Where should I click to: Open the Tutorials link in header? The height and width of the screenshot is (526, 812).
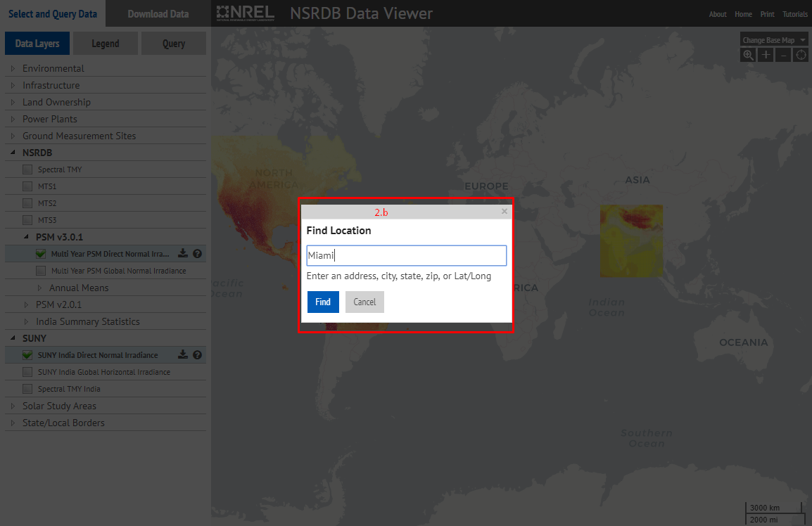(795, 14)
